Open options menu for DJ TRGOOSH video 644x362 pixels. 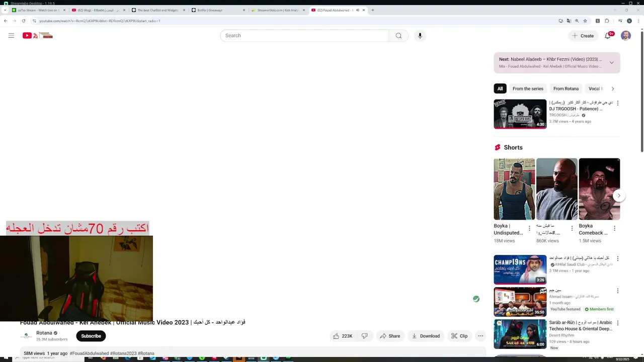618,103
